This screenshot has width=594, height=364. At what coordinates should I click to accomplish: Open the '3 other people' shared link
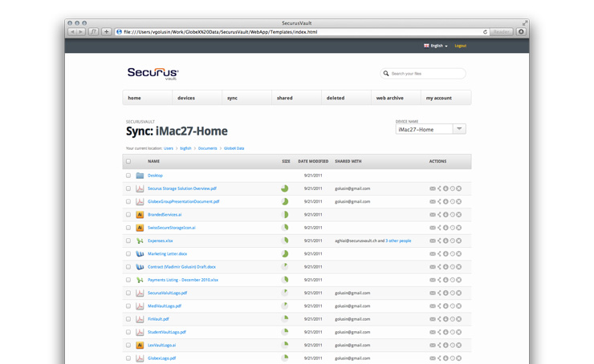tap(398, 241)
